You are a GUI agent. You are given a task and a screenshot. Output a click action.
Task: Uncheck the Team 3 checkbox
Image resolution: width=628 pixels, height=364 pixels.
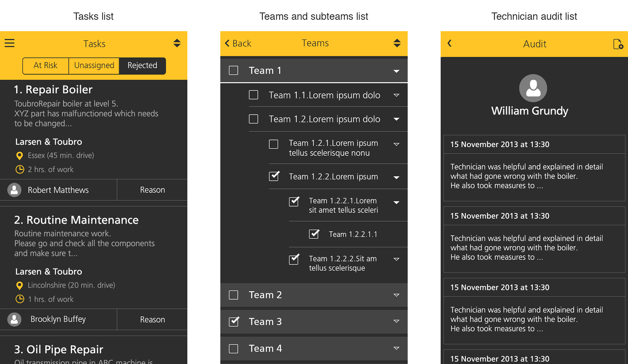[x=234, y=322]
